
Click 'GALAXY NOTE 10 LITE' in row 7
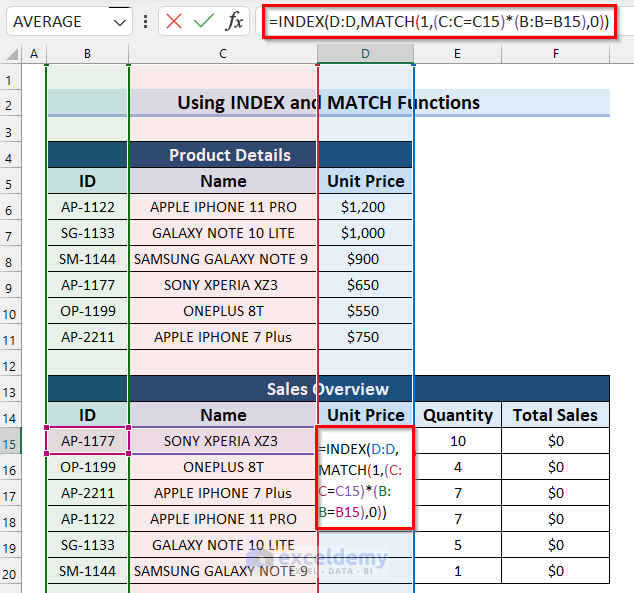(x=223, y=233)
